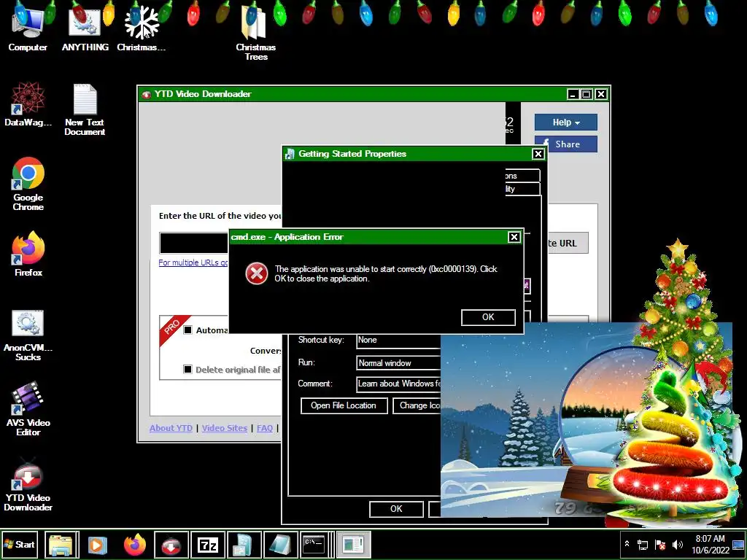Screen dimensions: 747x560
Task: Click Open File Location in Properties
Action: point(344,405)
